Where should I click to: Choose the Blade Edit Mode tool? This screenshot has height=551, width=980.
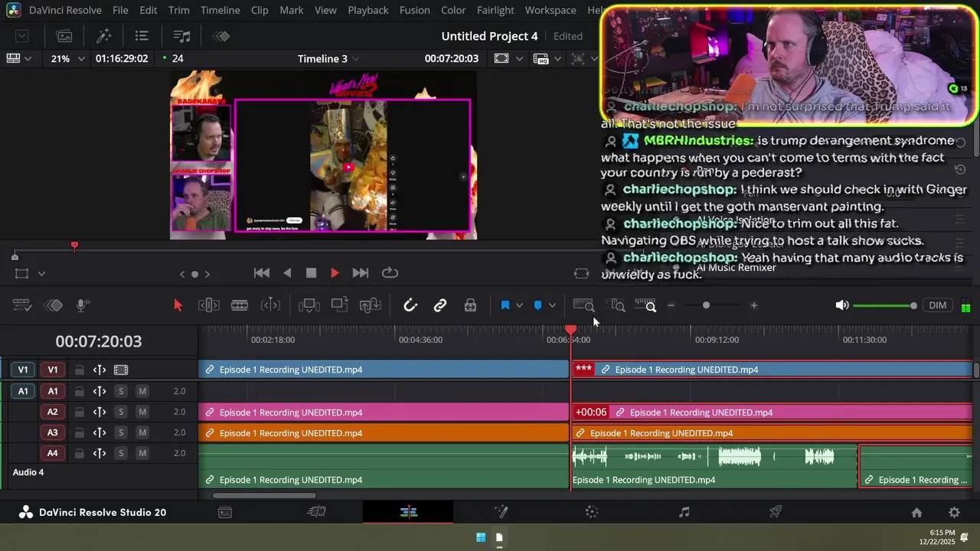[240, 305]
